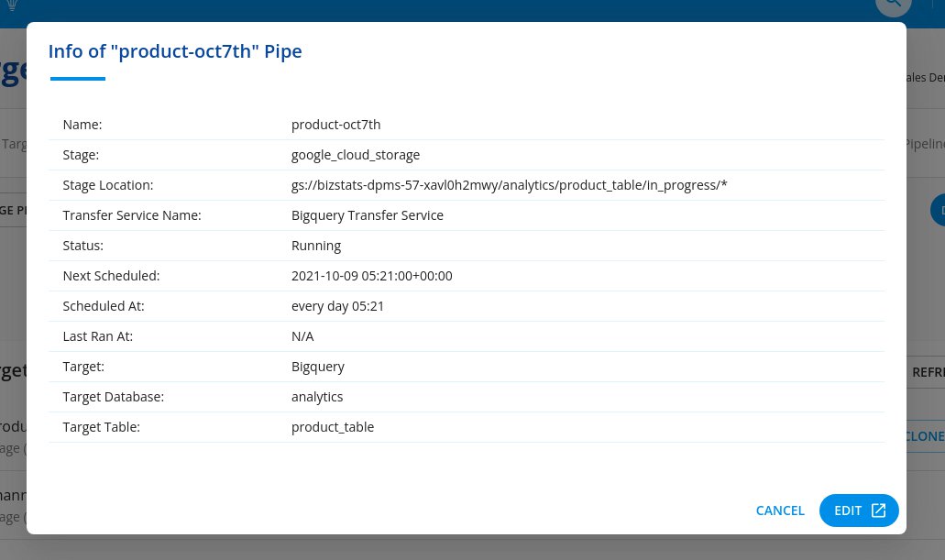Select the timestamp '2021-10-09 05:21:00+00:00'

(x=372, y=276)
